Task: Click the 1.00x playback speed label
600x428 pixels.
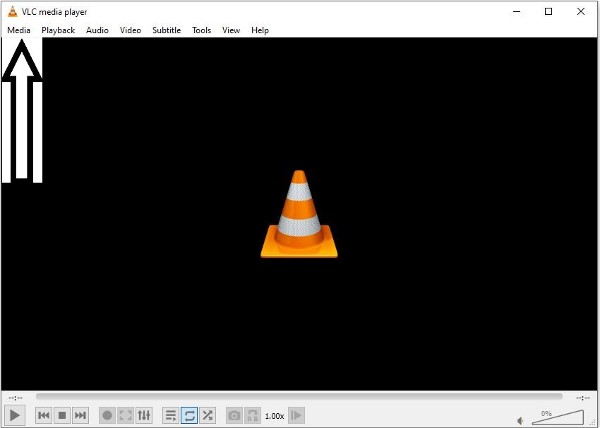Action: (274, 416)
